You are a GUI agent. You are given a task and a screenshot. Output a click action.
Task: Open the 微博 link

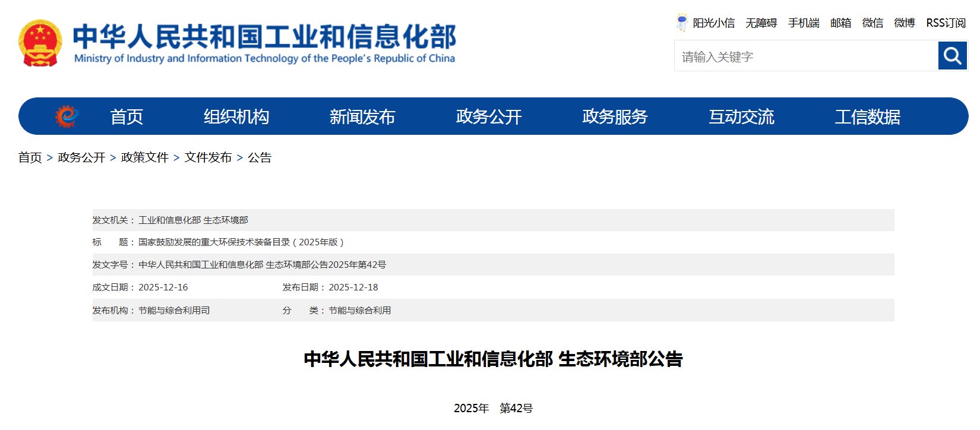coord(905,23)
